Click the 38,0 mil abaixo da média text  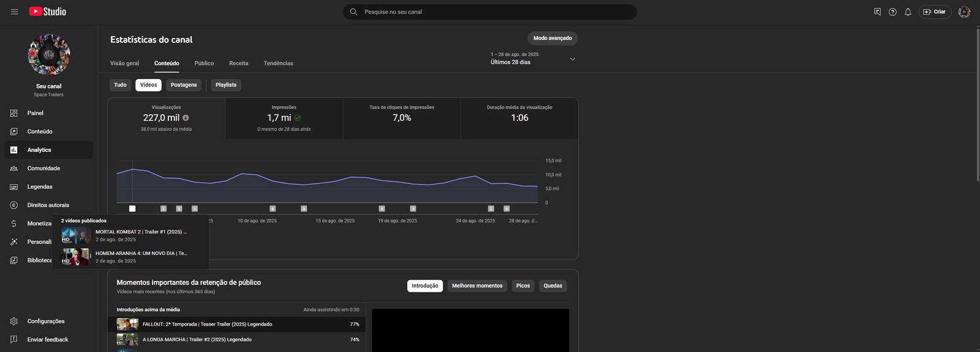coord(166,129)
